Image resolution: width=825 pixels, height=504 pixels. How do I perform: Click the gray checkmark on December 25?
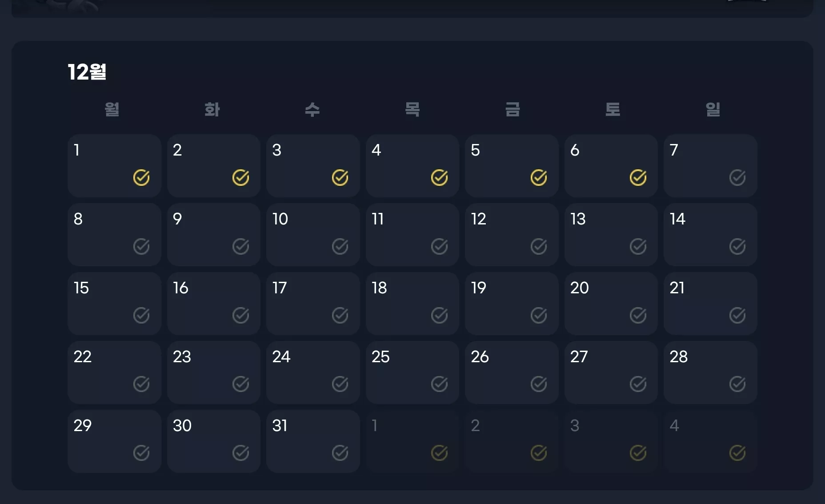pyautogui.click(x=439, y=384)
